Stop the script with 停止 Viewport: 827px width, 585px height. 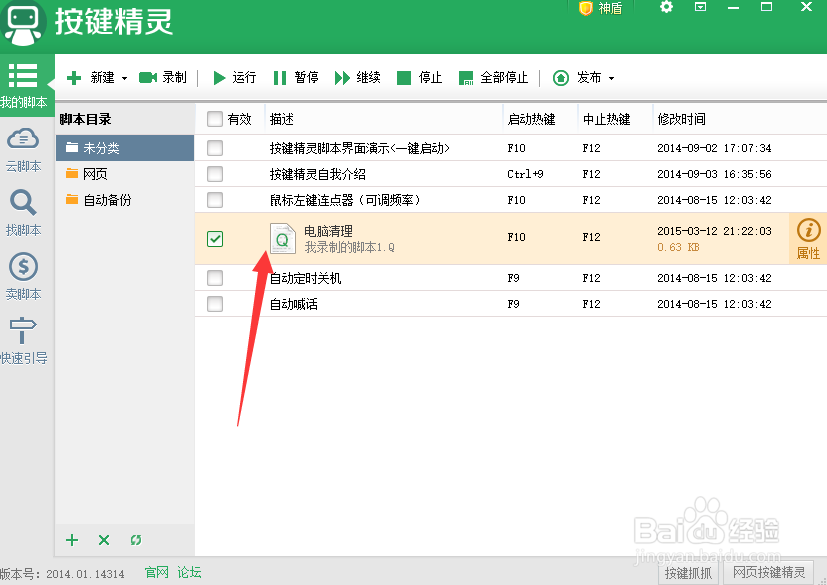pyautogui.click(x=419, y=78)
